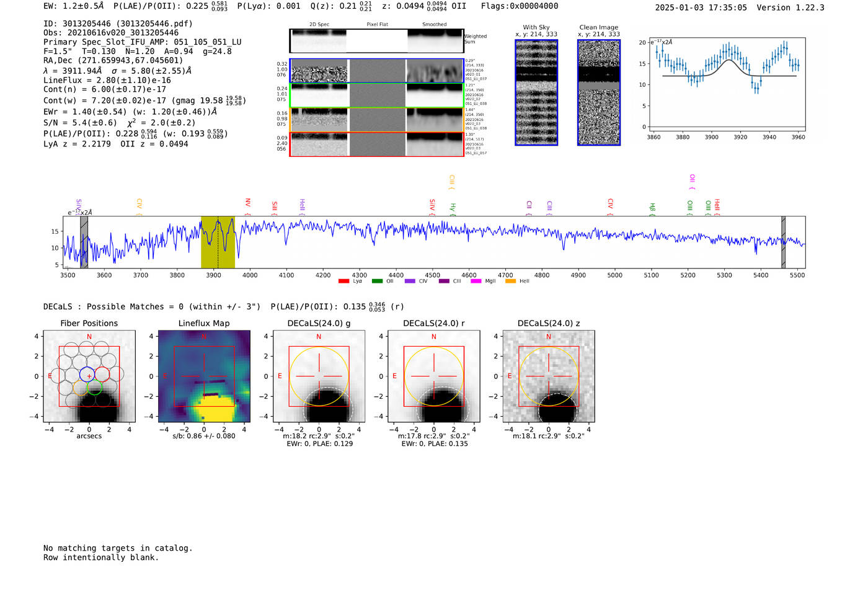Screen dimensions: 868x591
Task: Click EWr: 0, PLAE: 0.135 under r image
Action: 435,443
